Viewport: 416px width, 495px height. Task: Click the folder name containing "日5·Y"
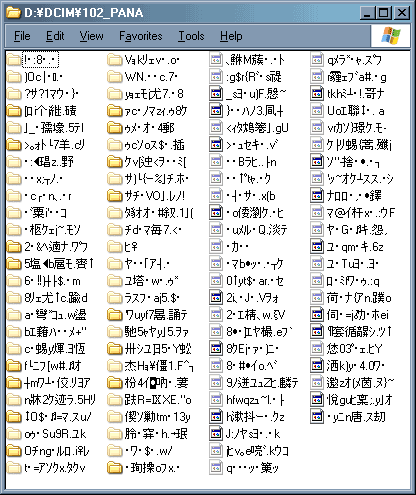pos(158,349)
